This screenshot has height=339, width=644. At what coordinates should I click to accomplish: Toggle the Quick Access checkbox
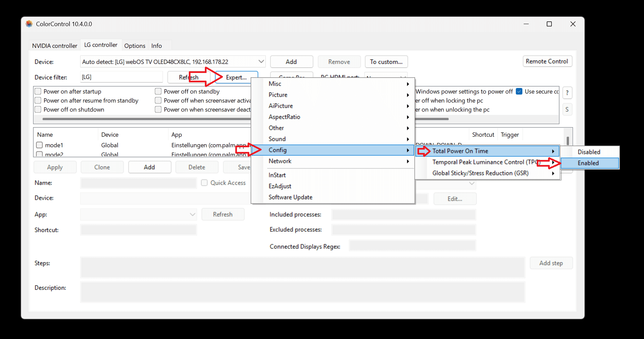(x=204, y=183)
